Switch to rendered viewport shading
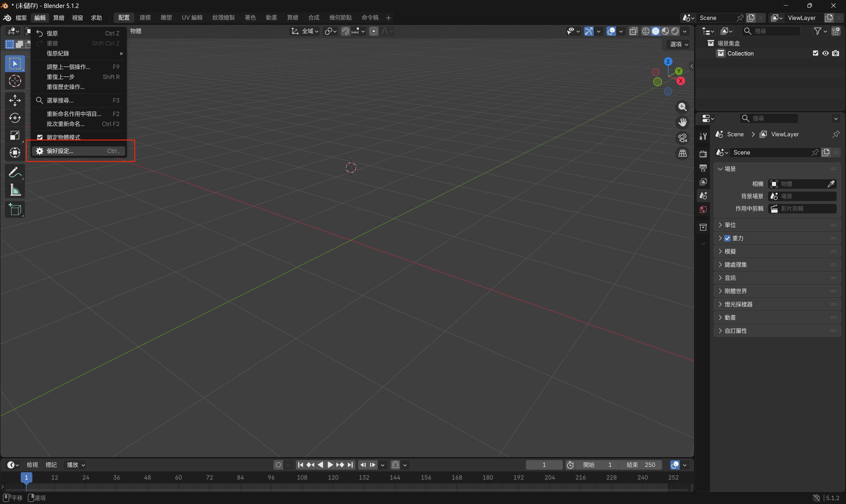 675,31
